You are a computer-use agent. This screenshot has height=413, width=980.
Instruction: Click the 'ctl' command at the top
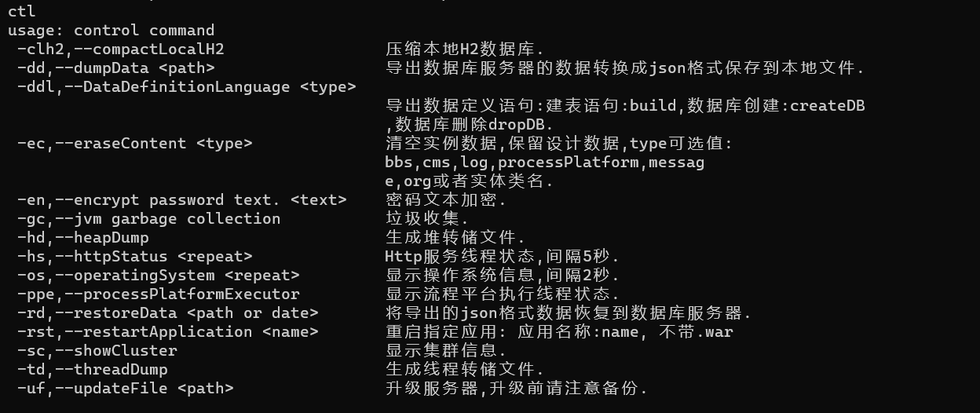(22, 12)
